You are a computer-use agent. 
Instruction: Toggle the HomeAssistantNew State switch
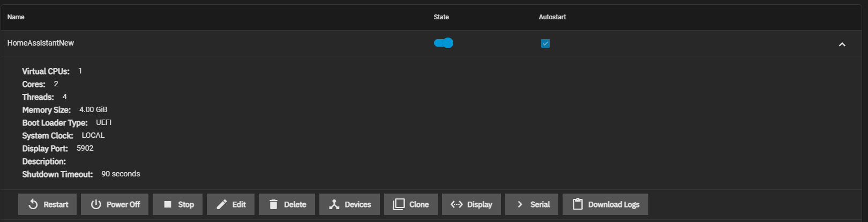coord(444,43)
